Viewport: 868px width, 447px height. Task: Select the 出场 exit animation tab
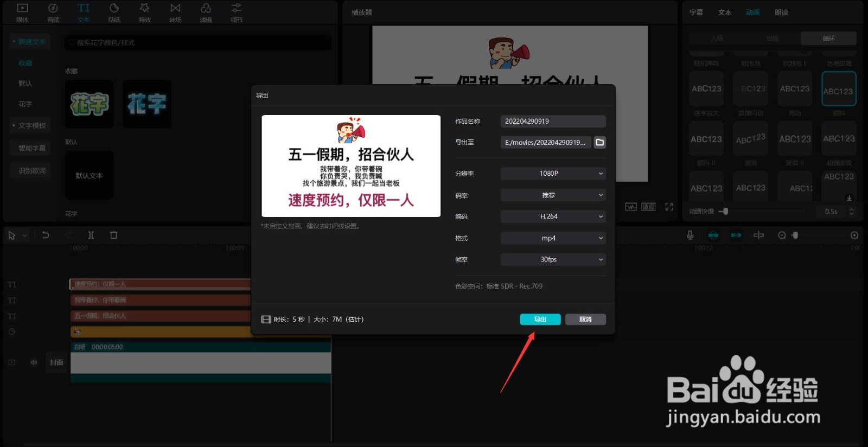(773, 39)
